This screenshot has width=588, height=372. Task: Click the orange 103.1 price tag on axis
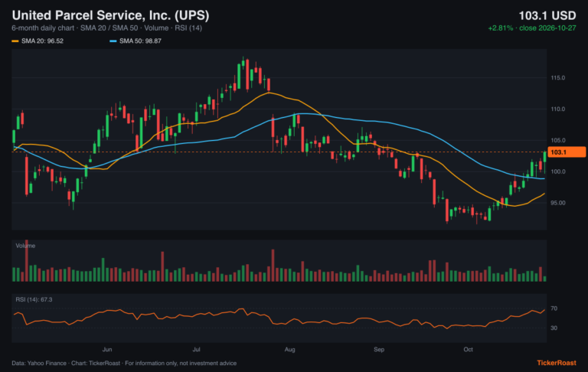pyautogui.click(x=567, y=152)
